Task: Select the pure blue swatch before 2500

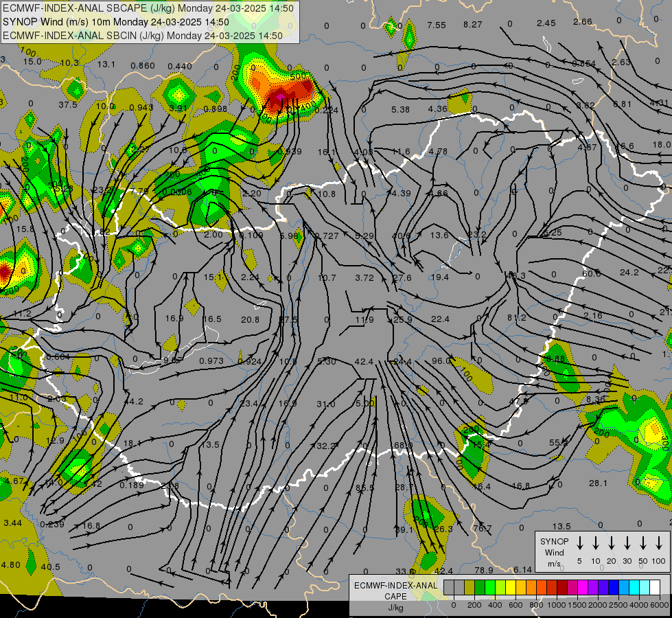Action: [x=614, y=587]
